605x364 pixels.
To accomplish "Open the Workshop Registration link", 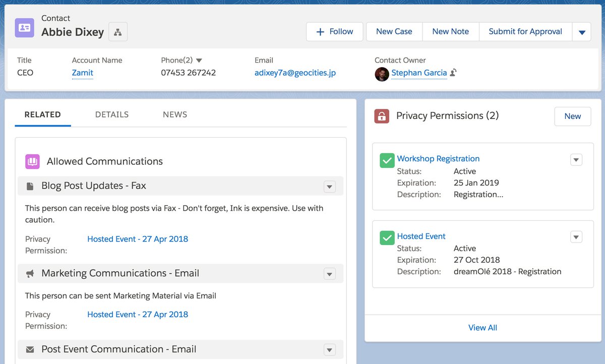I will pyautogui.click(x=439, y=158).
